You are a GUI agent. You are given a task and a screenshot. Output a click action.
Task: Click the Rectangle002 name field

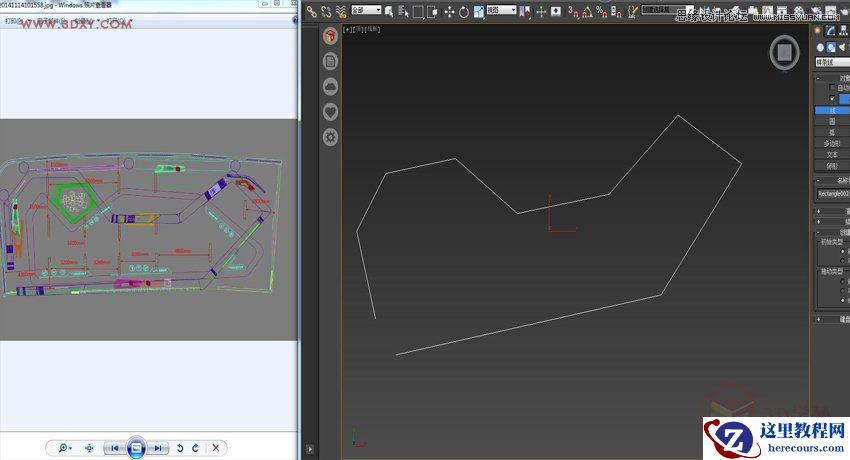coord(832,193)
